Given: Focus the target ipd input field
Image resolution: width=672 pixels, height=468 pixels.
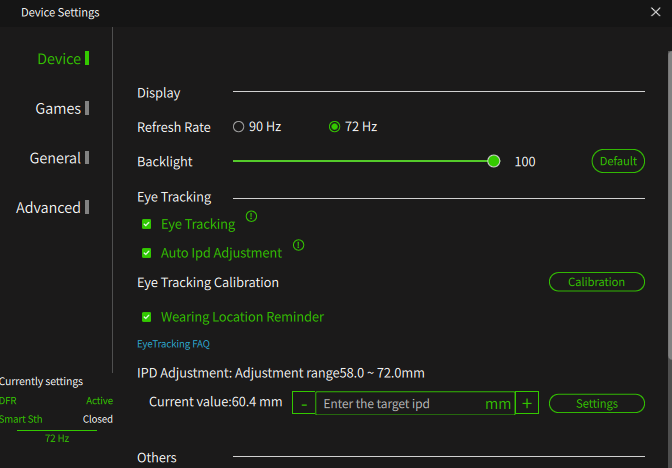Looking at the screenshot, I should click(415, 403).
